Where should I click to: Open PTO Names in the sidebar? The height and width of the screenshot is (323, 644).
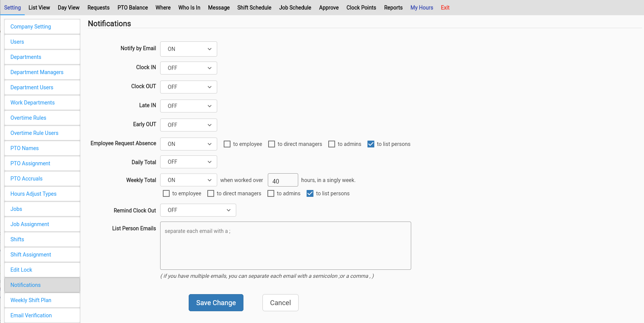[42, 148]
